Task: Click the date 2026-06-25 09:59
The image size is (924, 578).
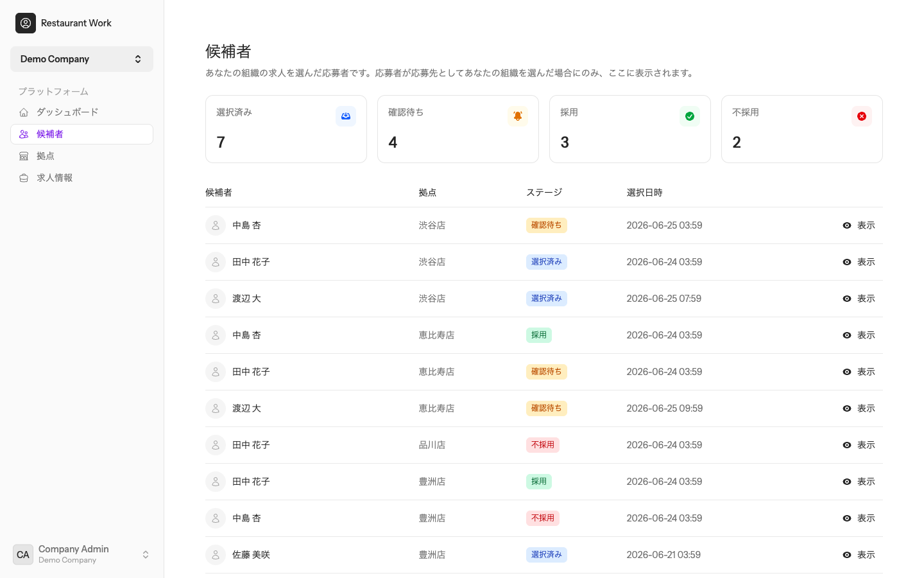Action: coord(665,408)
